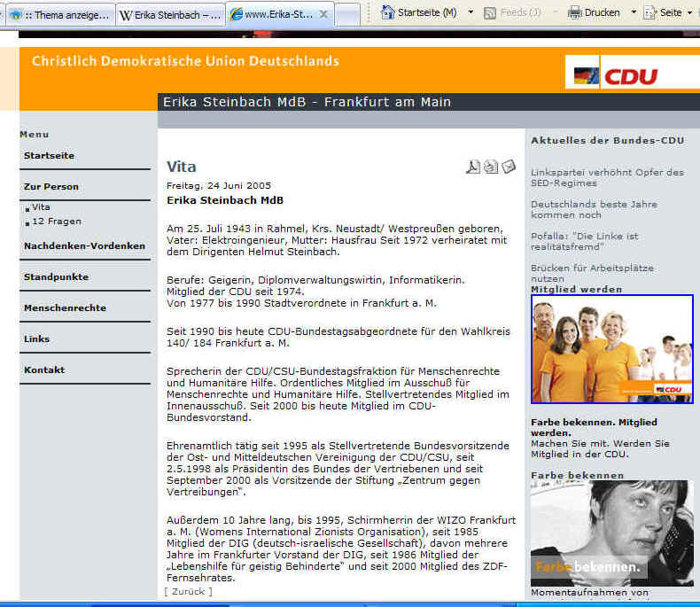Click the print page icon beside Vita
Screen dimensions: 700x607
pos(491,167)
